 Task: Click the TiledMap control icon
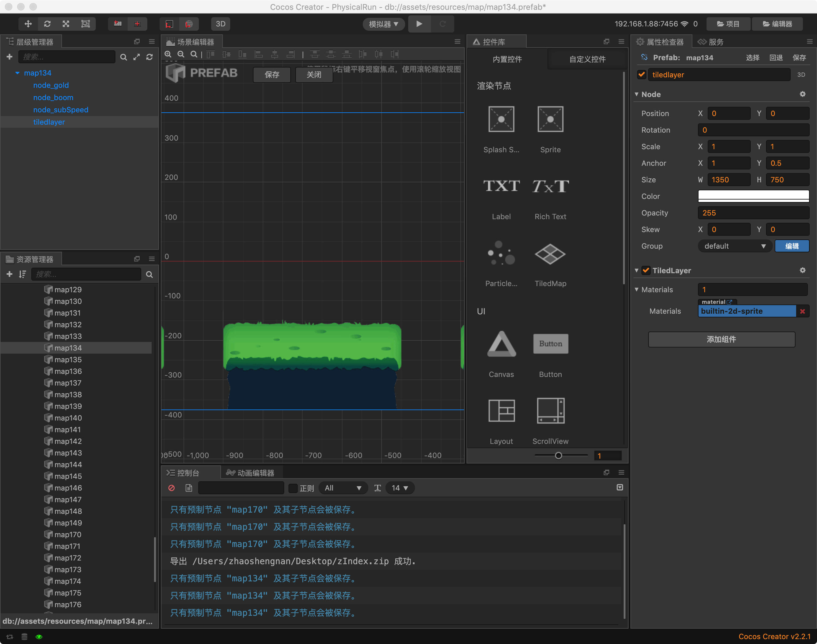coord(550,254)
